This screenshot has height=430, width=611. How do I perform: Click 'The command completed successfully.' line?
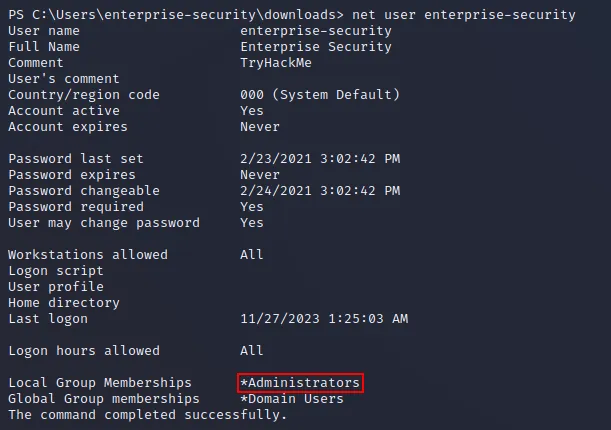(x=148, y=415)
